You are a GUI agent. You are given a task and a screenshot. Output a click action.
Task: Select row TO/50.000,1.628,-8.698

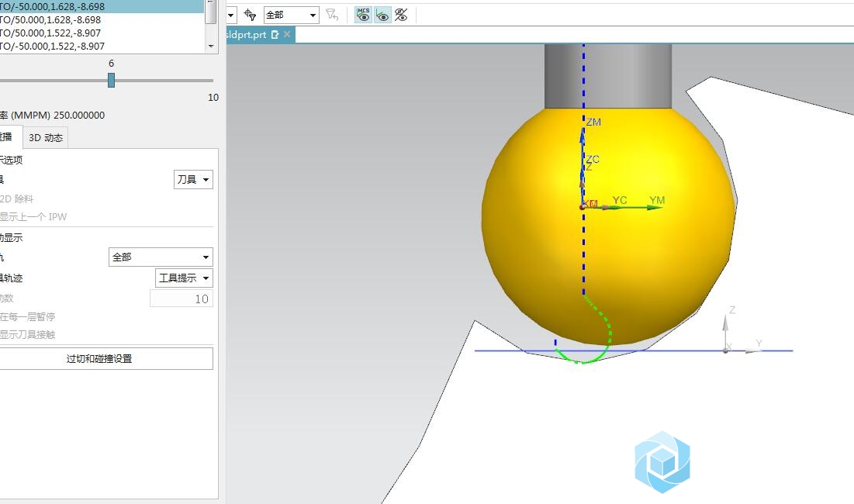click(102, 19)
